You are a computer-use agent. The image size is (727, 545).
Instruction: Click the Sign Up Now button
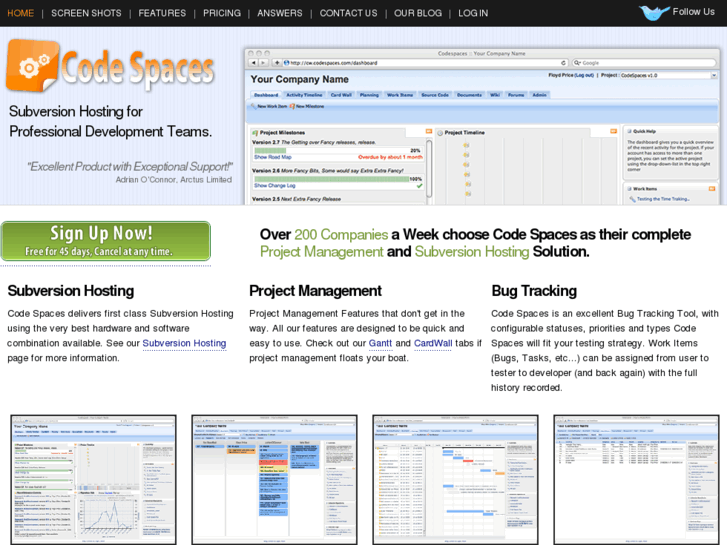(106, 241)
